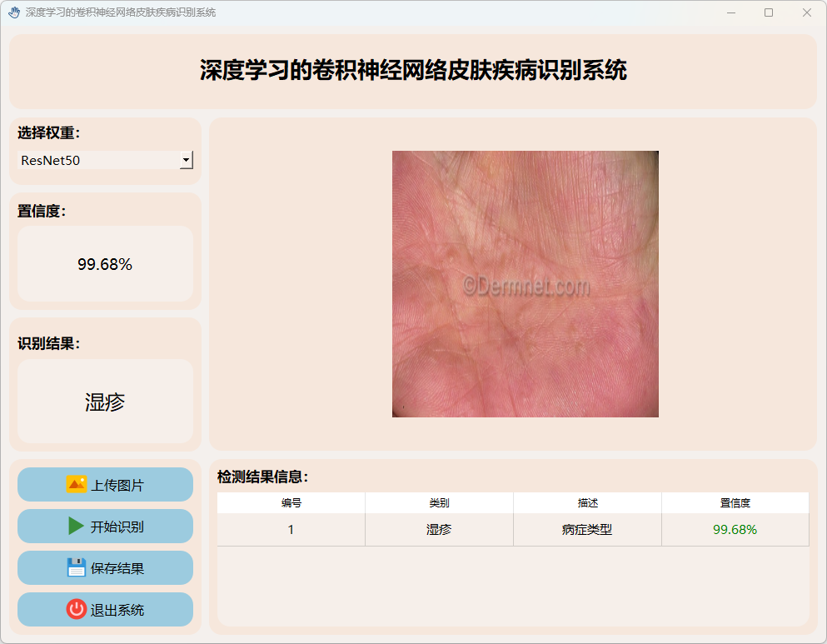Screen dimensions: 827x644
Task: Click the red power exit icon
Action: coord(77,609)
